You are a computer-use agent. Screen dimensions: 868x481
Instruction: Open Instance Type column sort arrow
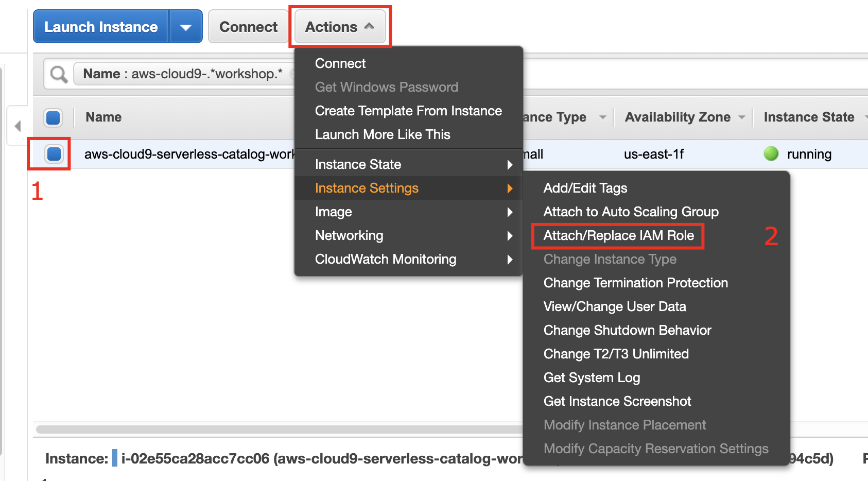click(x=602, y=117)
